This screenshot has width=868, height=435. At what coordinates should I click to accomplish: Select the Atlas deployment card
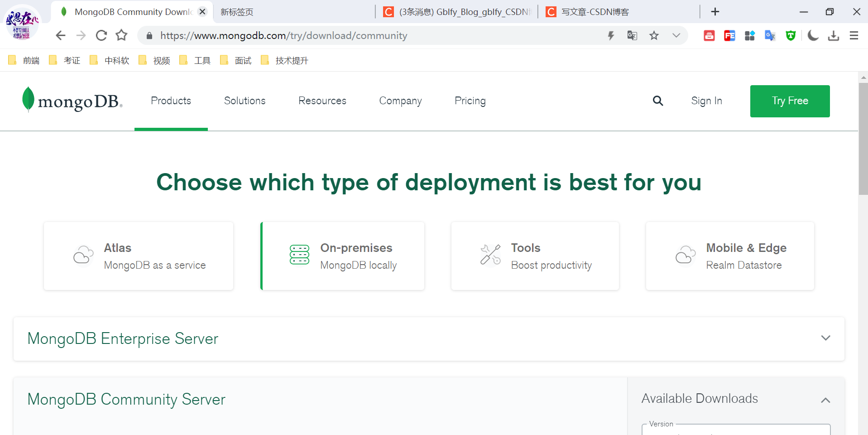[139, 256]
